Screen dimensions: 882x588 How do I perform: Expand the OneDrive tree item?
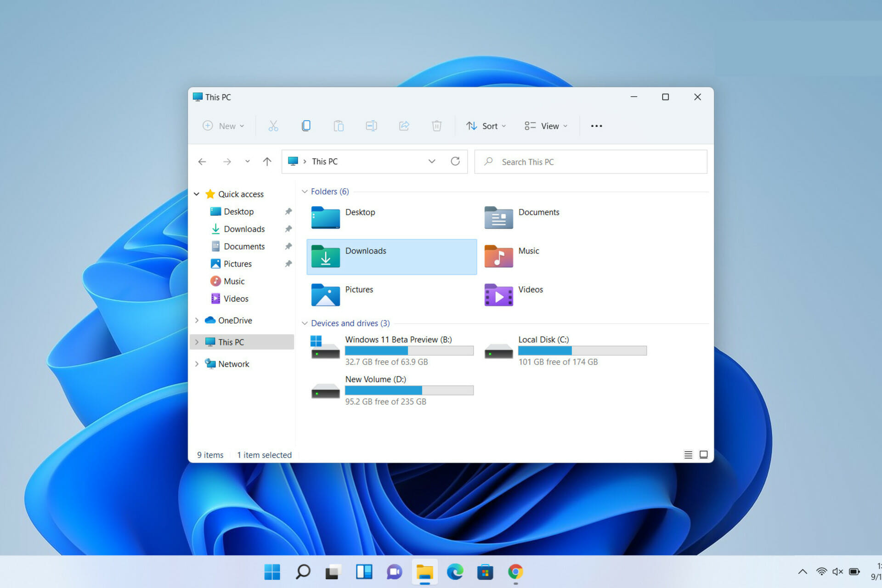197,320
